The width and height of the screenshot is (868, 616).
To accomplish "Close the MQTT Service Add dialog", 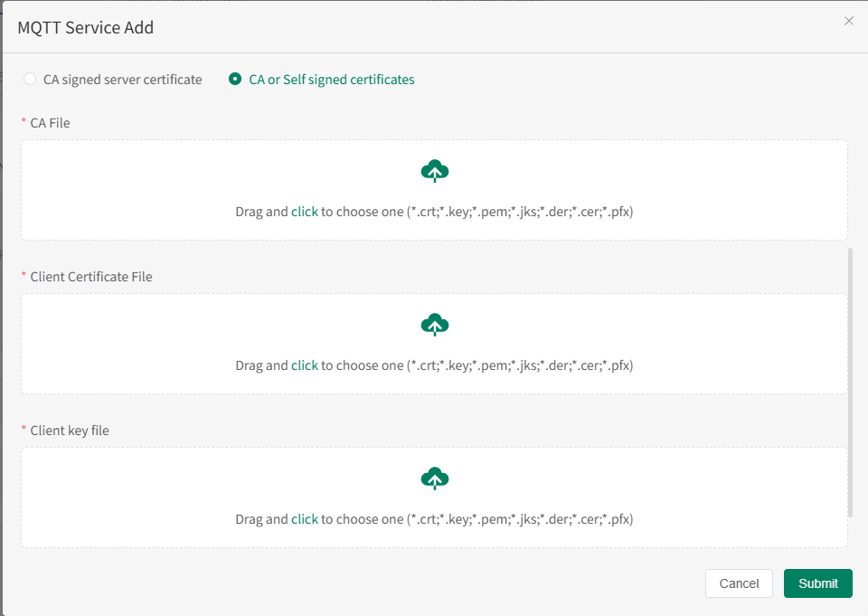I will (848, 21).
